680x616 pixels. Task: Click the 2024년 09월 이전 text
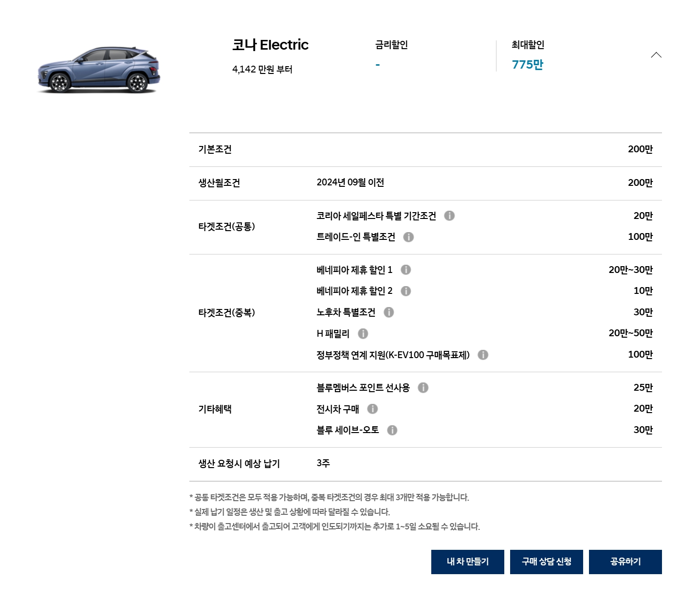point(350,182)
